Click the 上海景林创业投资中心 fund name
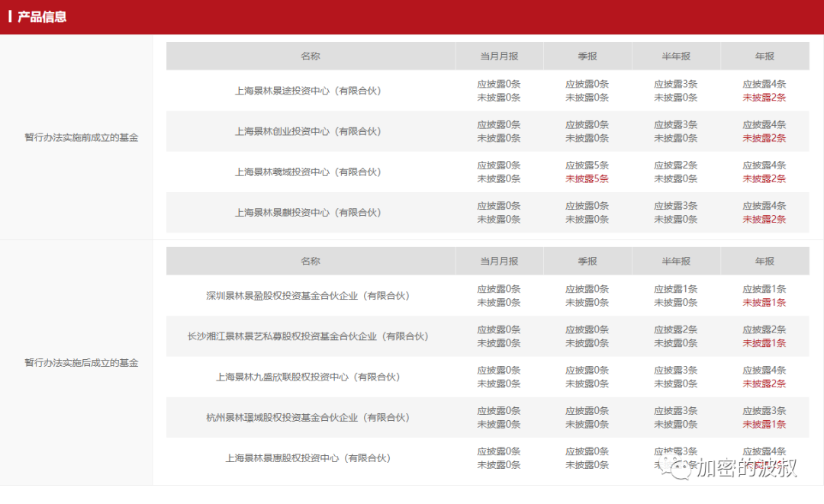Viewport: 824px width, 504px height. click(311, 130)
